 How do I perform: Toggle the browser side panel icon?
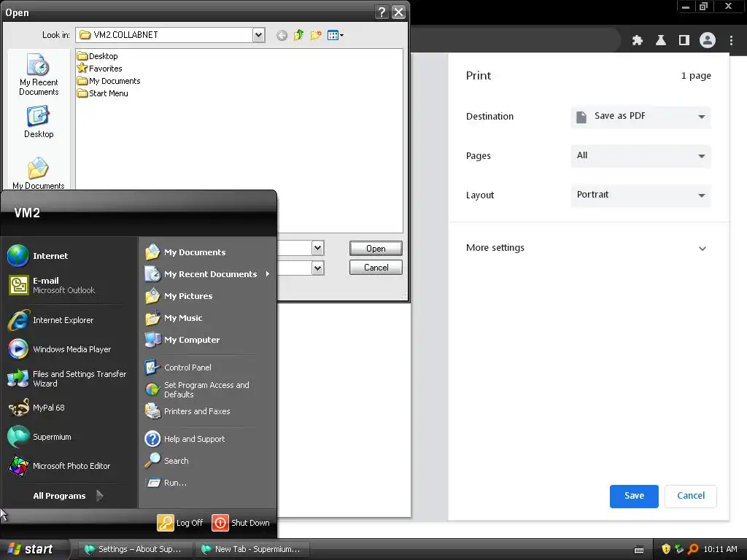coord(684,41)
